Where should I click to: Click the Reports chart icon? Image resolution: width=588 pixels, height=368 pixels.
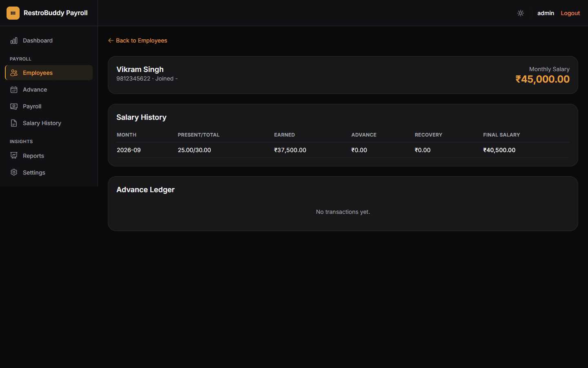(x=14, y=156)
